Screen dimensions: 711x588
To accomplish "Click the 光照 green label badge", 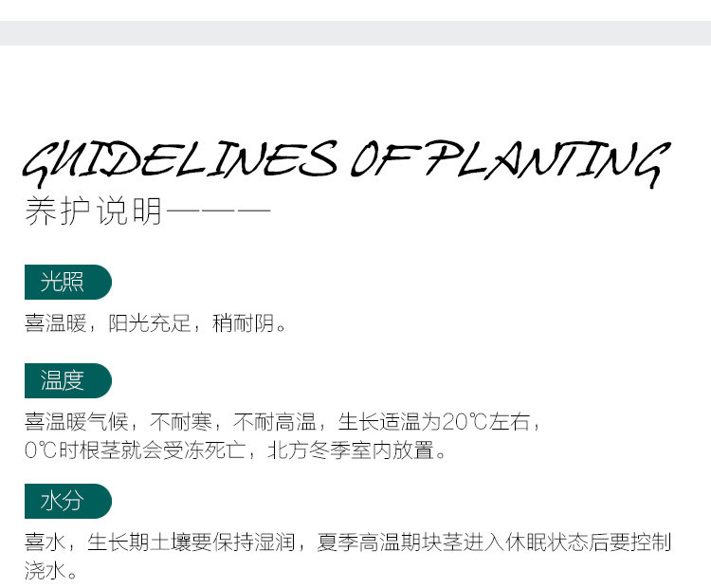I will pos(64,283).
